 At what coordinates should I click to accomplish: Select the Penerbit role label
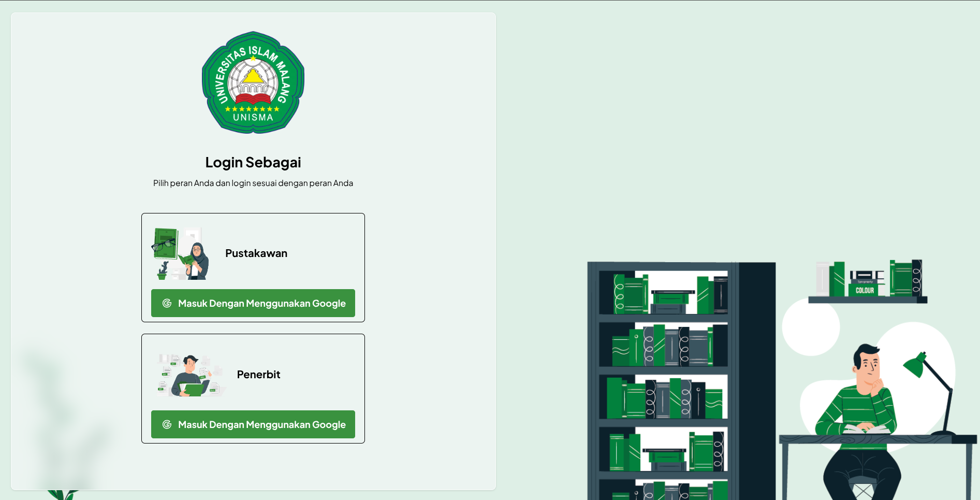pyautogui.click(x=258, y=375)
